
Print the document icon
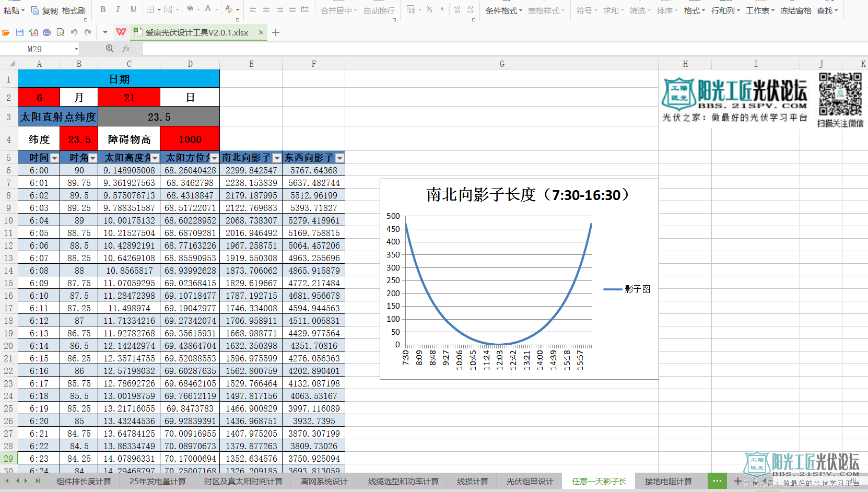coord(47,32)
